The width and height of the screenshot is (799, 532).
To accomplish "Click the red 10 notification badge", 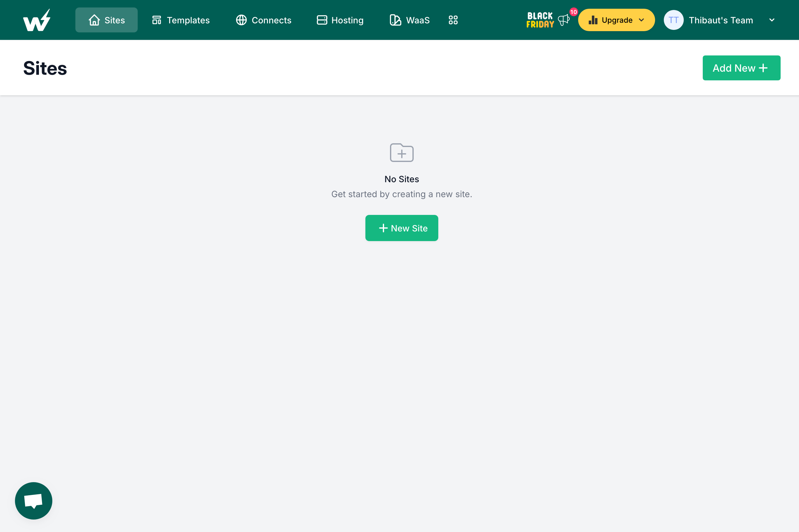I will pos(573,12).
